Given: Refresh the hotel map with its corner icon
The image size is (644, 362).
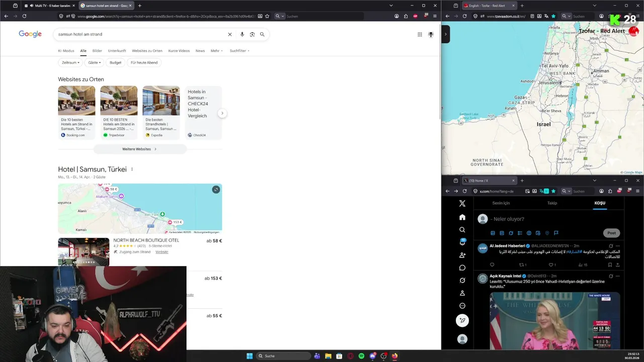Looking at the screenshot, I should (216, 190).
